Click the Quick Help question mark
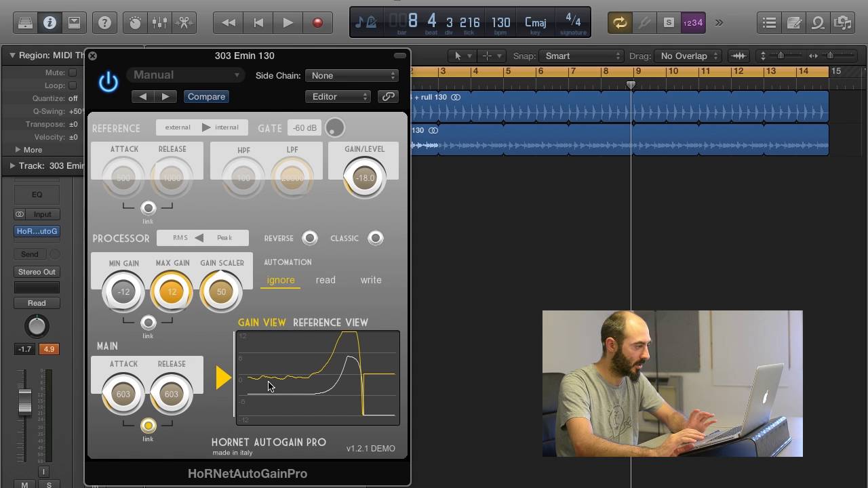This screenshot has width=868, height=488. point(104,22)
